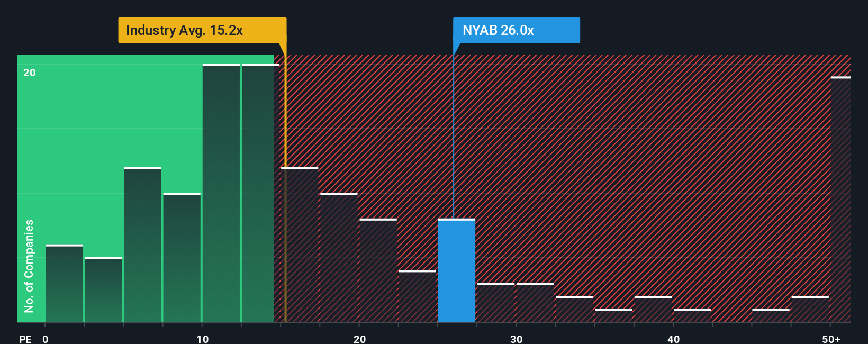Click the bar at PE 17.5 to 20
The image size is (868, 344).
(339, 258)
